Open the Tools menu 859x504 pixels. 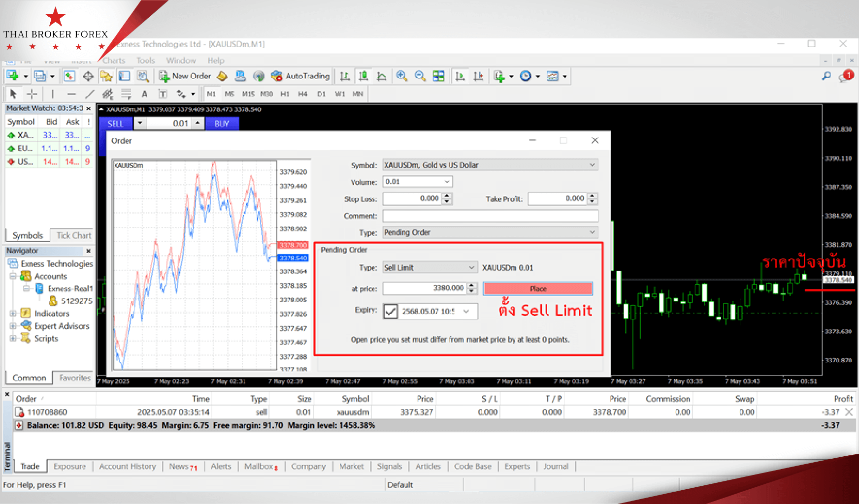146,61
